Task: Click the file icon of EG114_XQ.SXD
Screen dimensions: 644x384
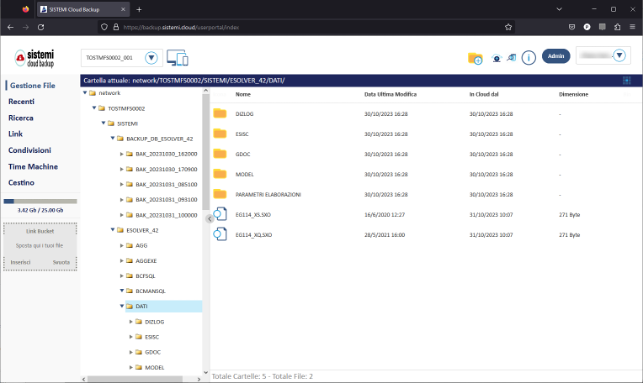Action: (220, 234)
